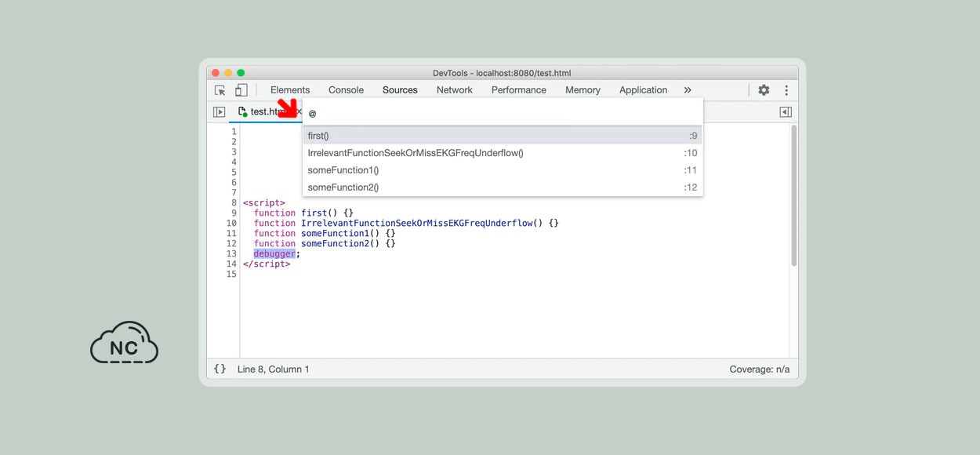Focus the @ command search field
This screenshot has height=455, width=980.
point(503,113)
